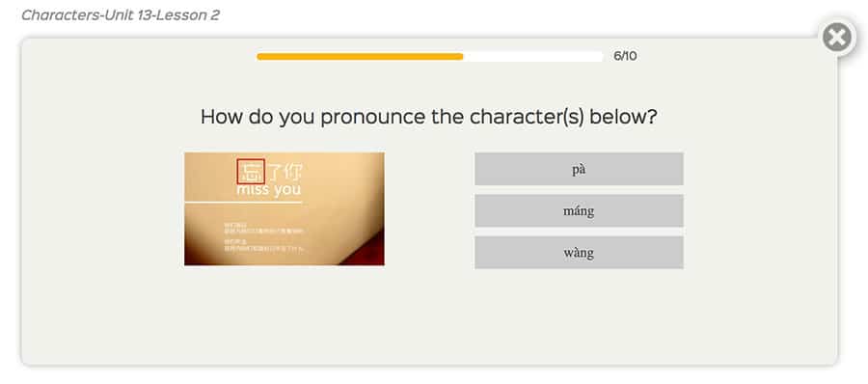Click the empty quiz panel below the answers
The image size is (868, 384).
coord(429,318)
